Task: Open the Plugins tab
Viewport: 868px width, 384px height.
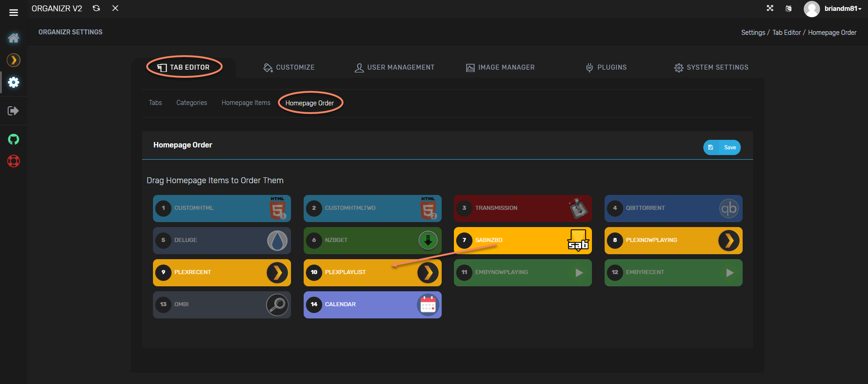Action: point(606,67)
